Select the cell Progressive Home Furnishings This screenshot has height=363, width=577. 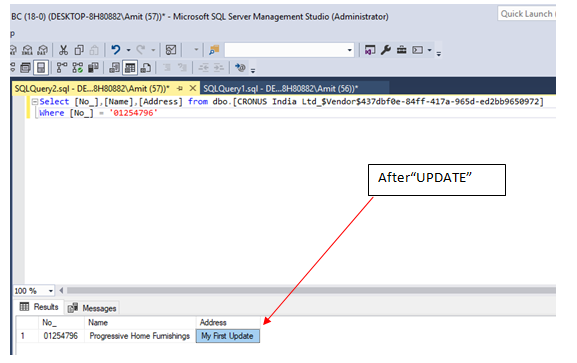tap(140, 336)
